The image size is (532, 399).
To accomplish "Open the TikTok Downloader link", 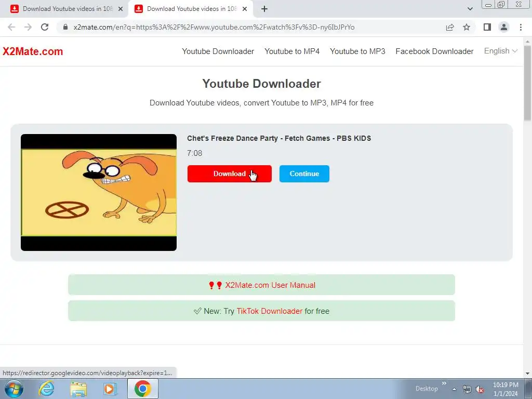I will [270, 311].
